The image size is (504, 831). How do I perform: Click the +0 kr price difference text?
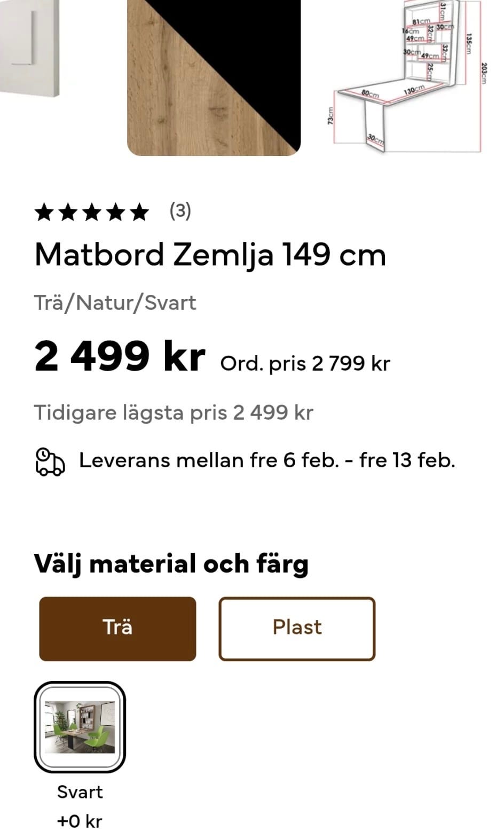80,821
